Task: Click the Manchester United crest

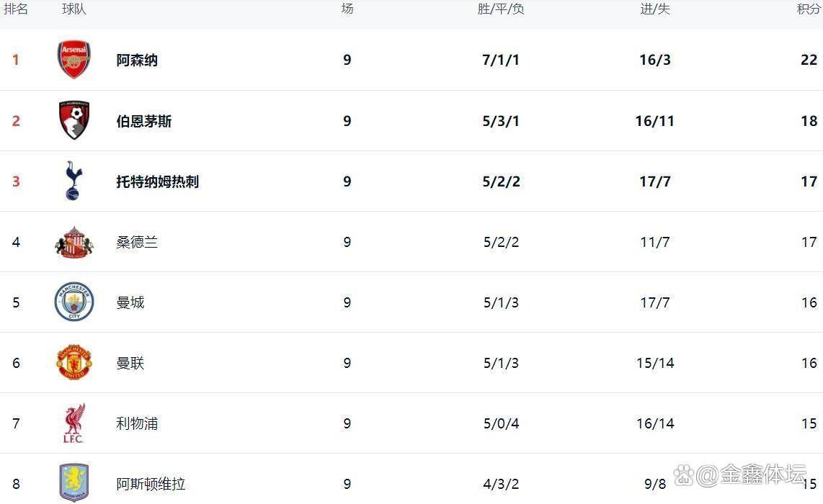Action: pos(74,362)
